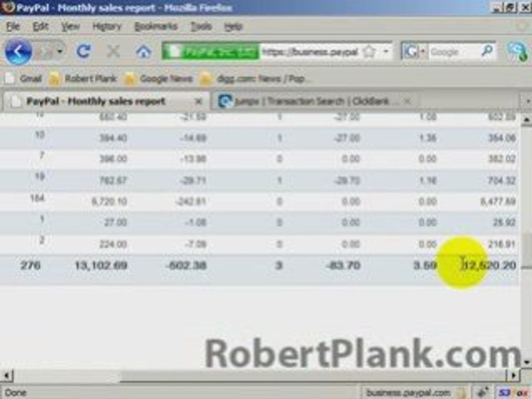Click the horizontal scrollbar right arrow

[x=513, y=376]
